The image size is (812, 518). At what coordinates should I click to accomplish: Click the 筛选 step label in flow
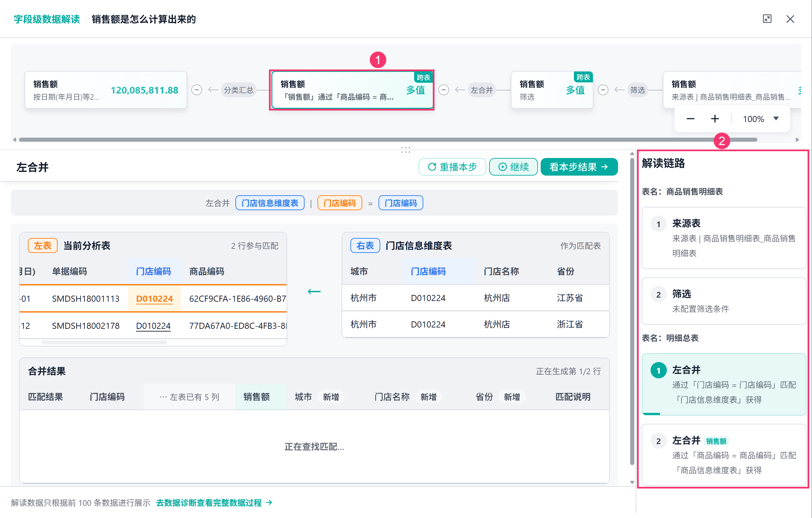637,90
